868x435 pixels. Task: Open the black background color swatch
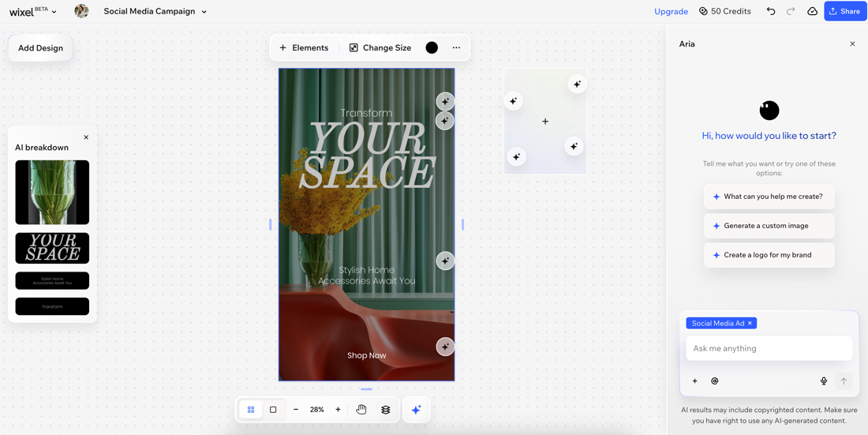coord(432,47)
